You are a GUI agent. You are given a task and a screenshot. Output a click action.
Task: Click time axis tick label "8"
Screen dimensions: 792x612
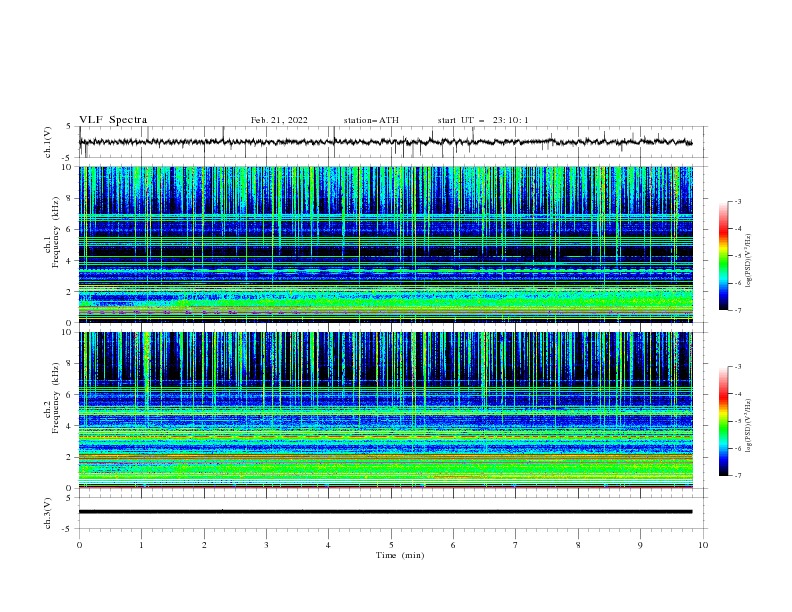578,545
